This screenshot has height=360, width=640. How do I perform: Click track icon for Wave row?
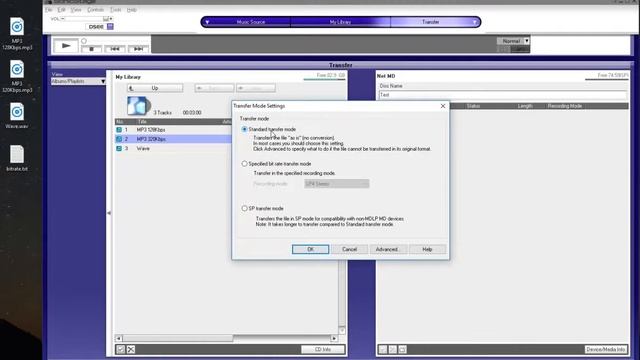(x=119, y=149)
